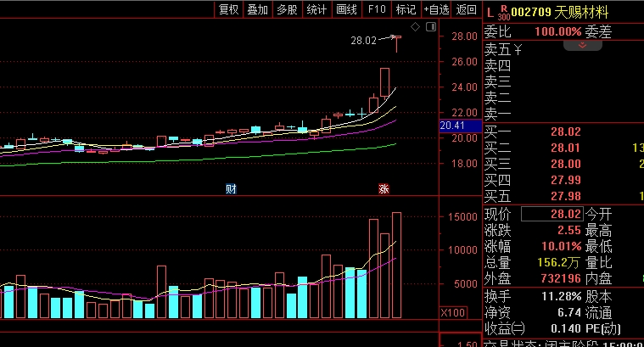The image size is (644, 347).
Task: Click the 涨 limit-up marker on chart
Action: (384, 189)
